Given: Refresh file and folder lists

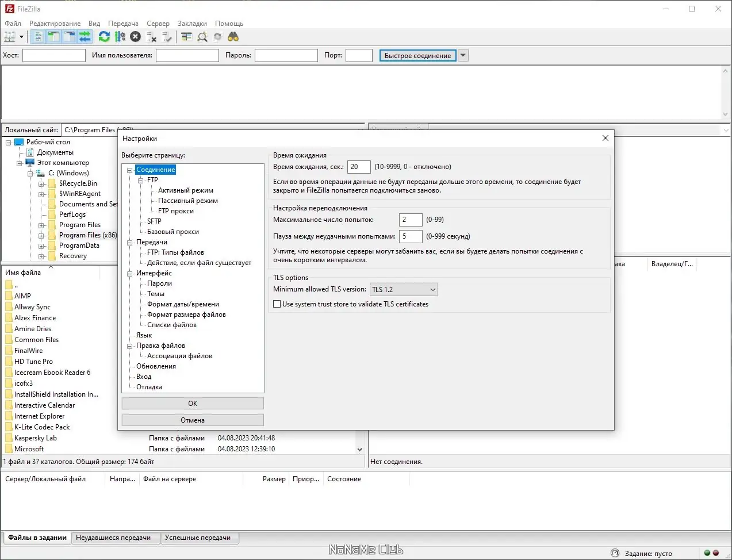Looking at the screenshot, I should click(x=104, y=37).
